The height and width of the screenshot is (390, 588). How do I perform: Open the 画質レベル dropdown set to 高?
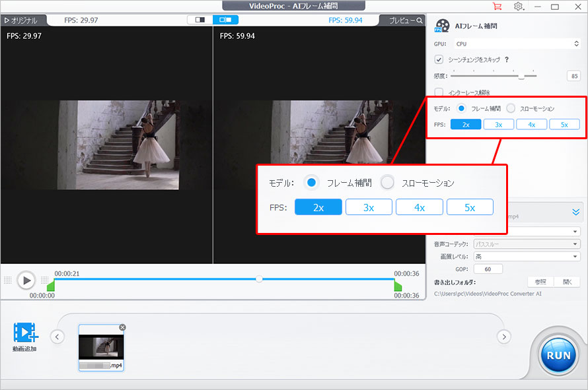(x=525, y=256)
